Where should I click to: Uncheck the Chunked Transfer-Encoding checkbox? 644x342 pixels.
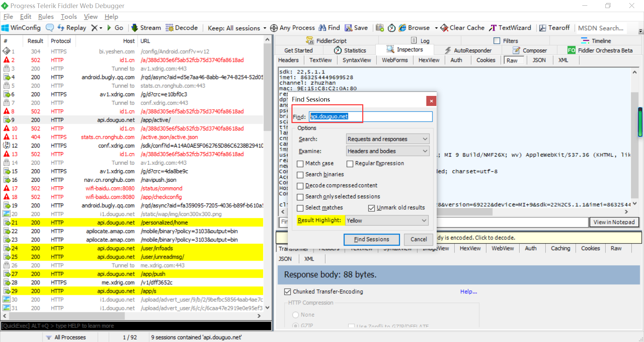287,292
